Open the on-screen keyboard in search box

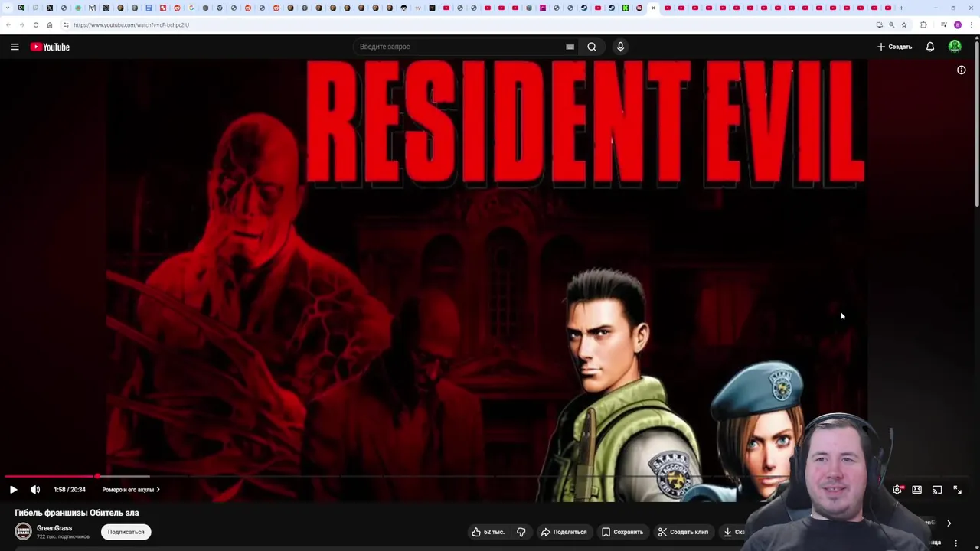570,47
